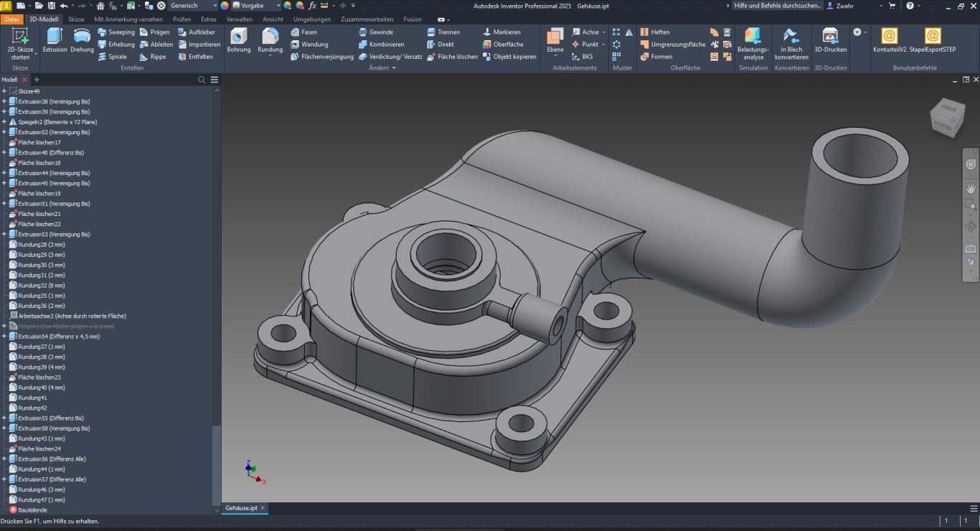The height and width of the screenshot is (531, 980).
Task: Click the mirror pattern icon in Muster
Action: coord(629,32)
